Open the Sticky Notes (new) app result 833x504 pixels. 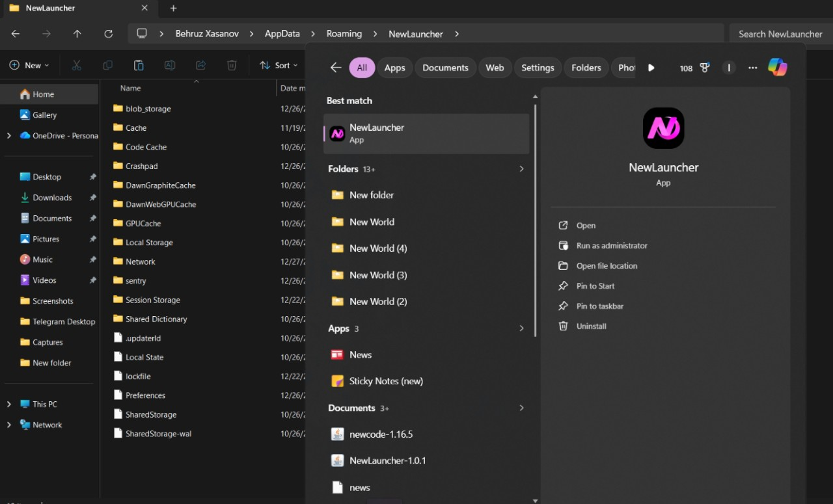tap(386, 381)
